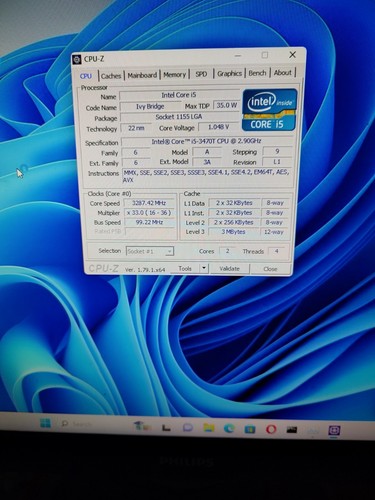
Task: Switch to the Graphics tab
Action: point(229,73)
